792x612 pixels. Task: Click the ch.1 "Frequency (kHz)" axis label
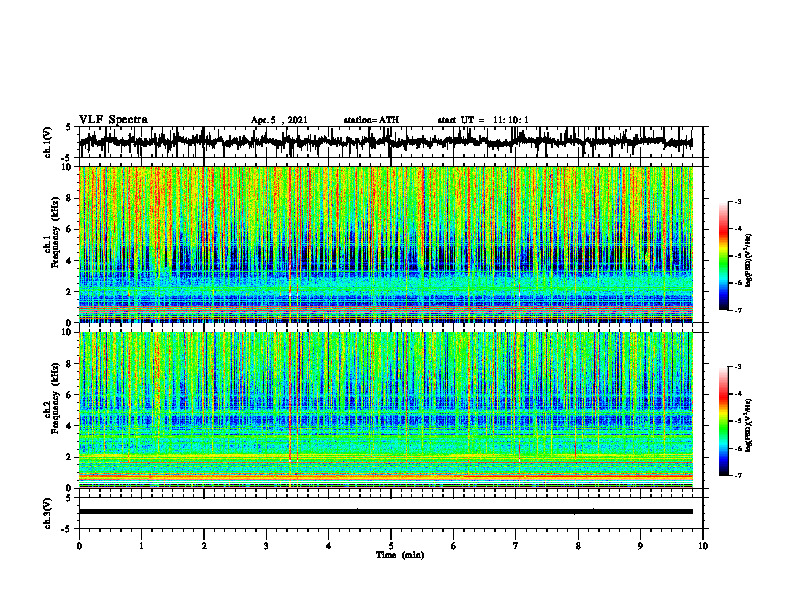pyautogui.click(x=56, y=233)
